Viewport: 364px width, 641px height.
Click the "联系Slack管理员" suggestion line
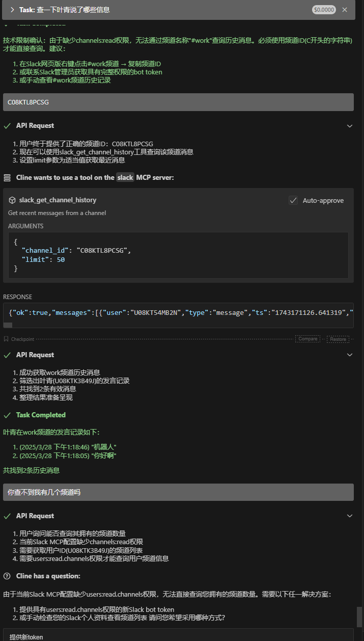91,72
